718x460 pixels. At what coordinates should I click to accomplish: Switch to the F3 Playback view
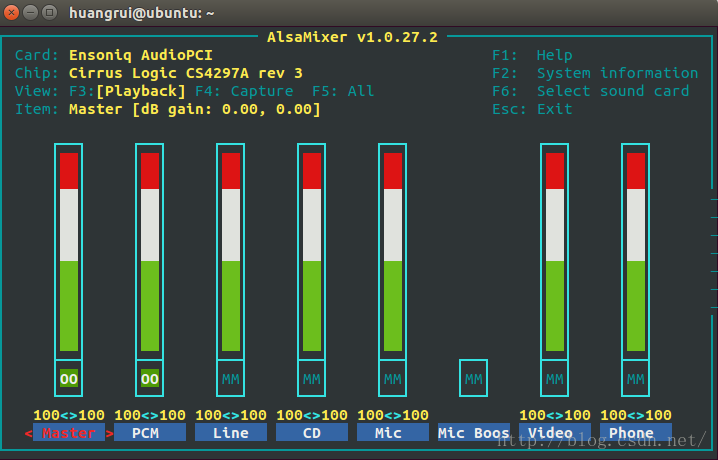tap(128, 91)
